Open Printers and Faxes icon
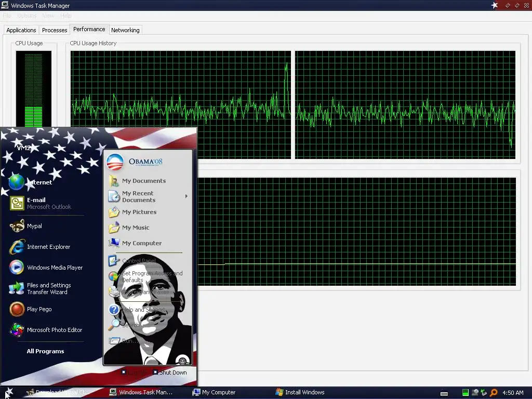 coord(114,292)
